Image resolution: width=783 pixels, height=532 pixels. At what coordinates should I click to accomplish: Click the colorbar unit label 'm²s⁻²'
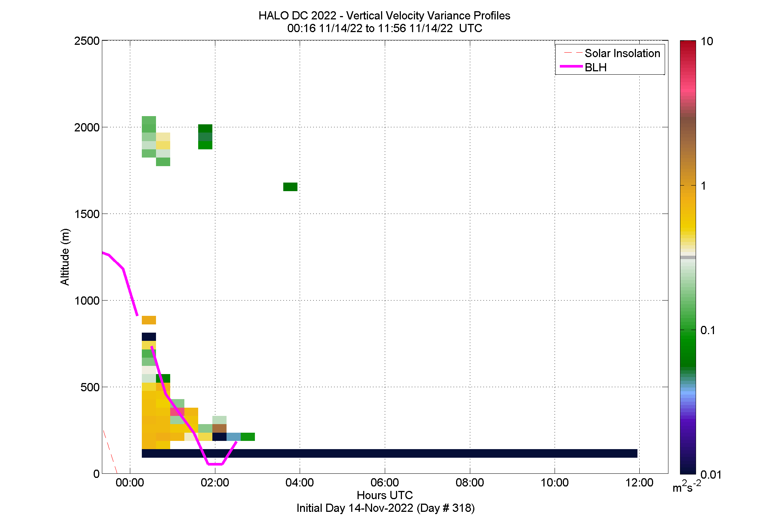(686, 486)
